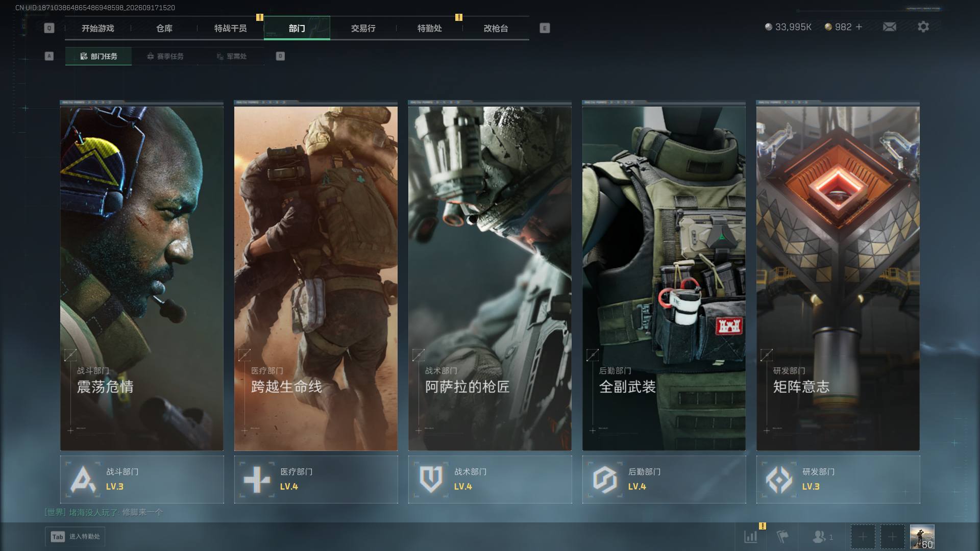980x551 pixels.
Task: Open the statistics bar chart icon
Action: pos(751,537)
